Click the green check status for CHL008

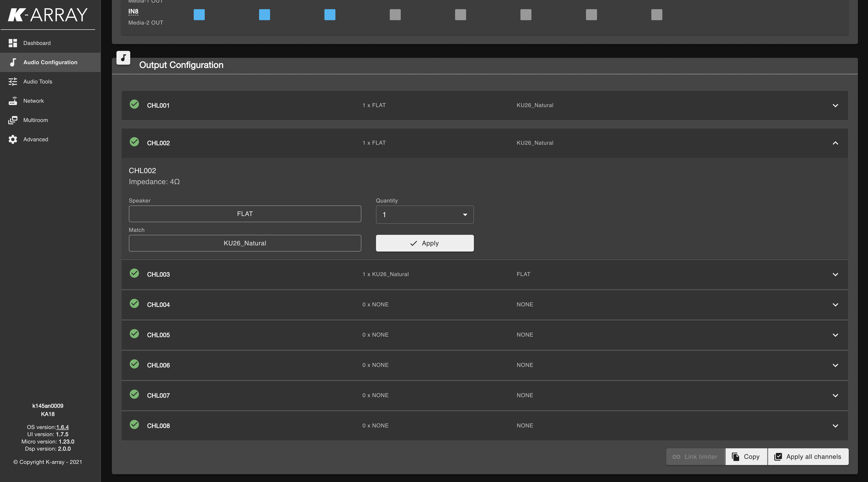(134, 425)
